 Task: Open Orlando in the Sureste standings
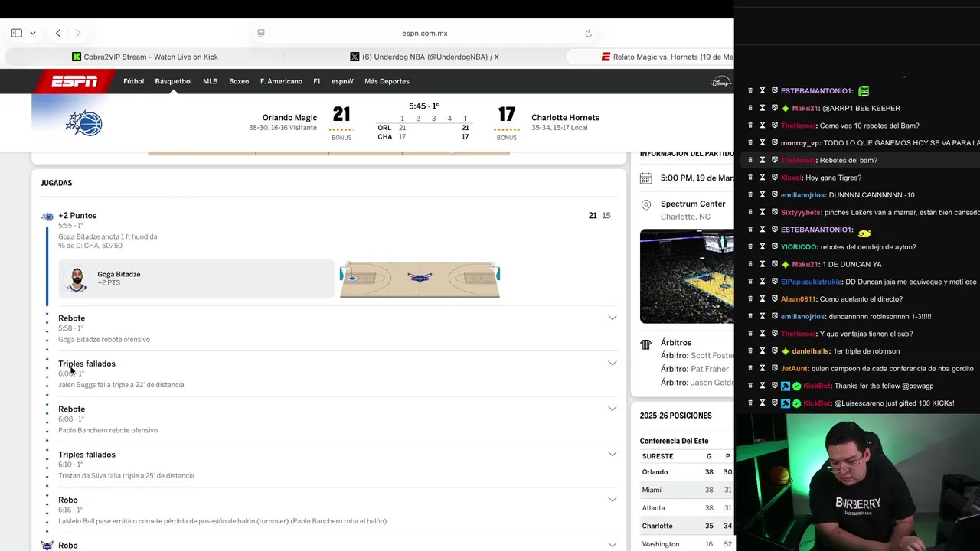click(655, 472)
